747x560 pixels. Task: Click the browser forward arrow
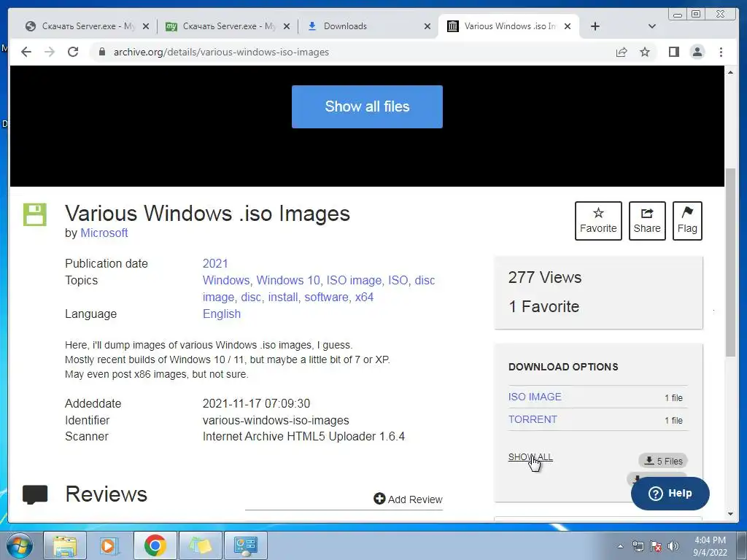[50, 52]
